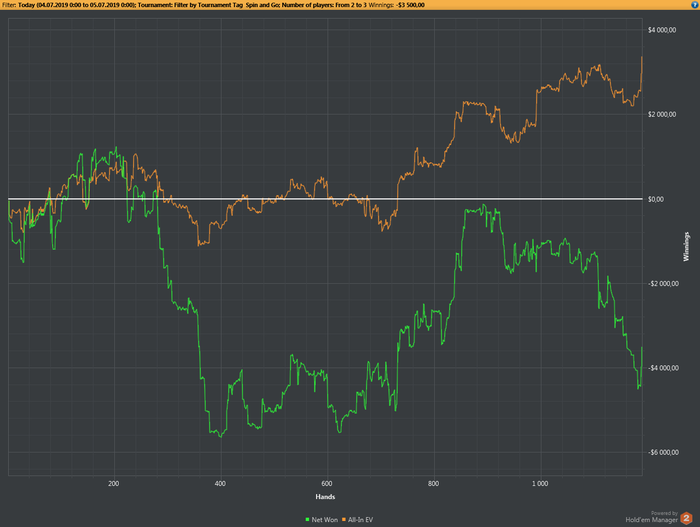The image size is (700, 527).
Task: Click the $2 000,00 axis label
Action: 662,114
